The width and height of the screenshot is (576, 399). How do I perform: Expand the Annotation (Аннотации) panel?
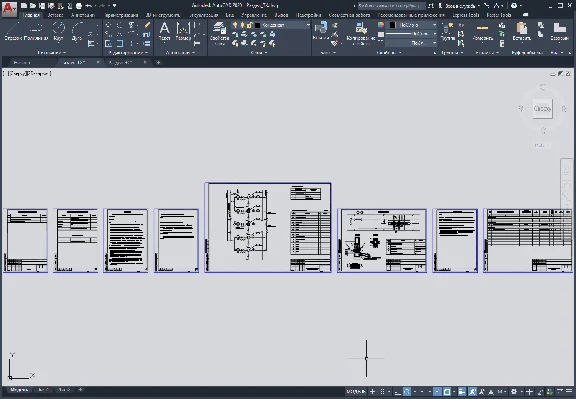coord(180,53)
